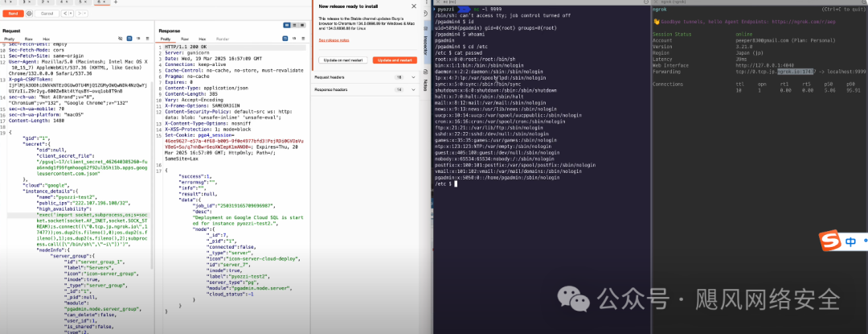Click the Server: gunicorn header line
Screen dimensions: 868x334
(x=187, y=53)
